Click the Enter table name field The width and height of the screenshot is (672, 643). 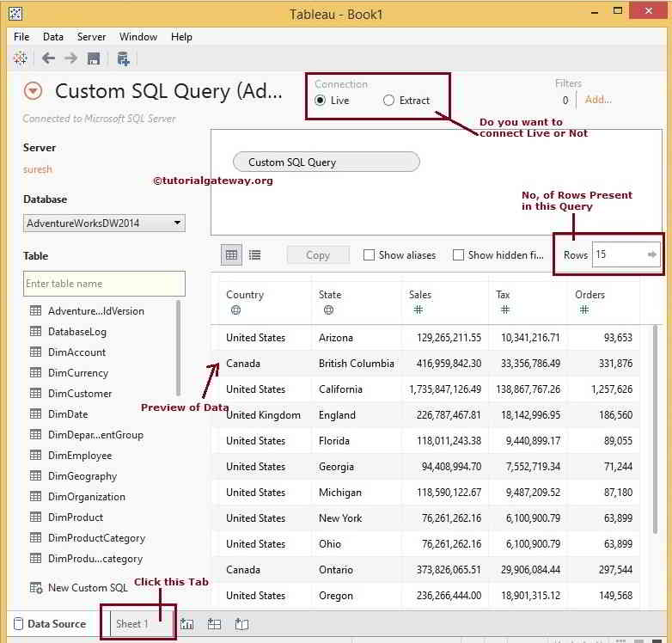[104, 284]
